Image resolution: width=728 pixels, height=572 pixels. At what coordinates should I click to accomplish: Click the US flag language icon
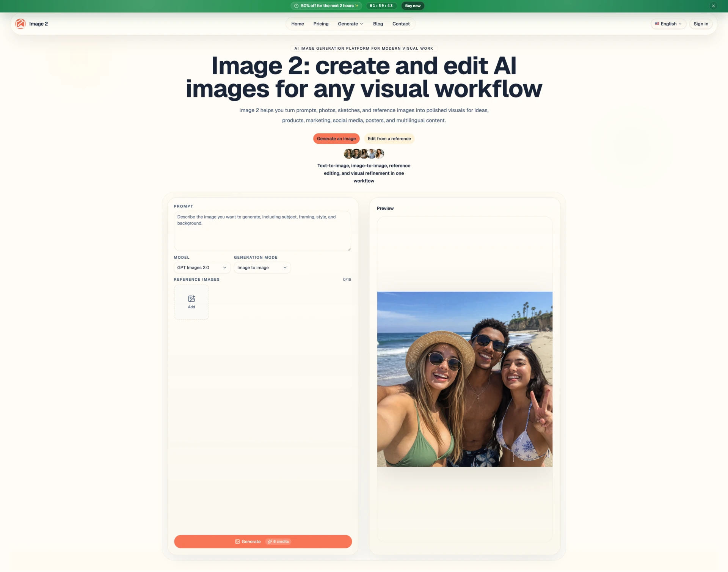click(657, 24)
